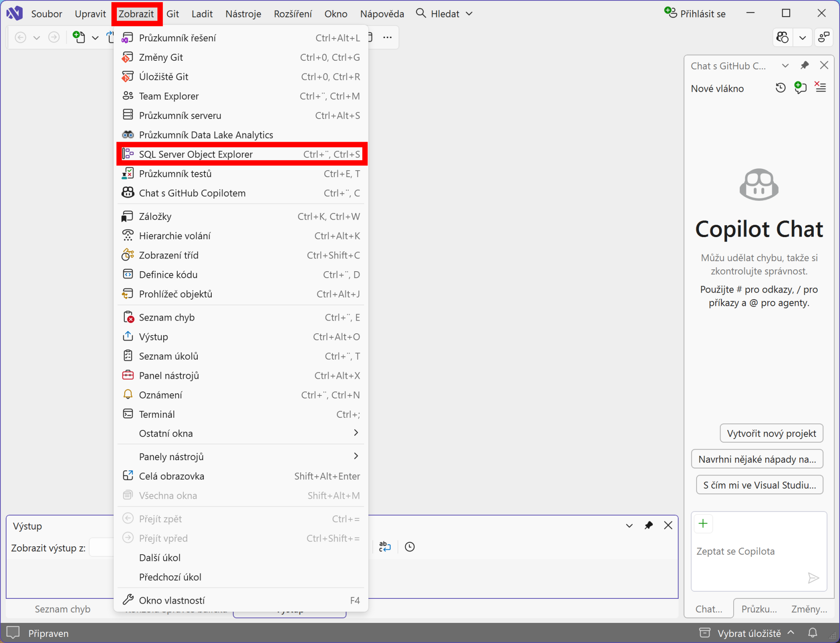Expand the Ostatní okna submenu

click(241, 433)
